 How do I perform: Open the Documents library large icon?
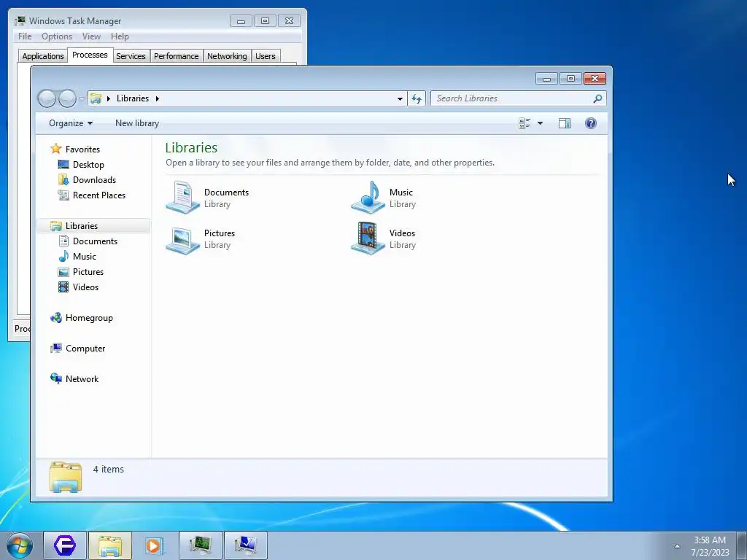click(182, 197)
